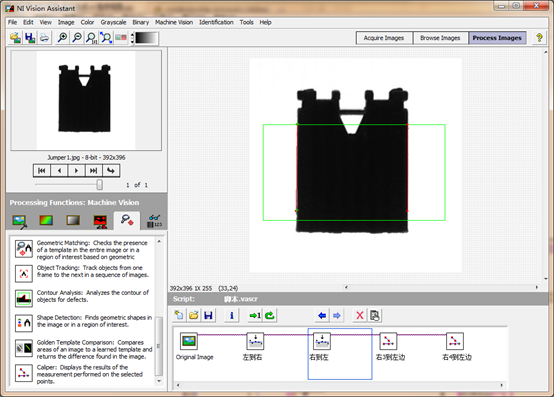Click the blue back arrow in script toolbar
The height and width of the screenshot is (397, 554).
tap(322, 315)
